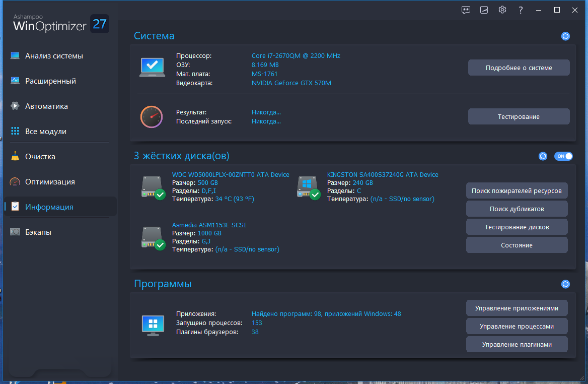Click the size value 1000 GB
Image resolution: width=588 pixels, height=384 pixels.
click(209, 233)
